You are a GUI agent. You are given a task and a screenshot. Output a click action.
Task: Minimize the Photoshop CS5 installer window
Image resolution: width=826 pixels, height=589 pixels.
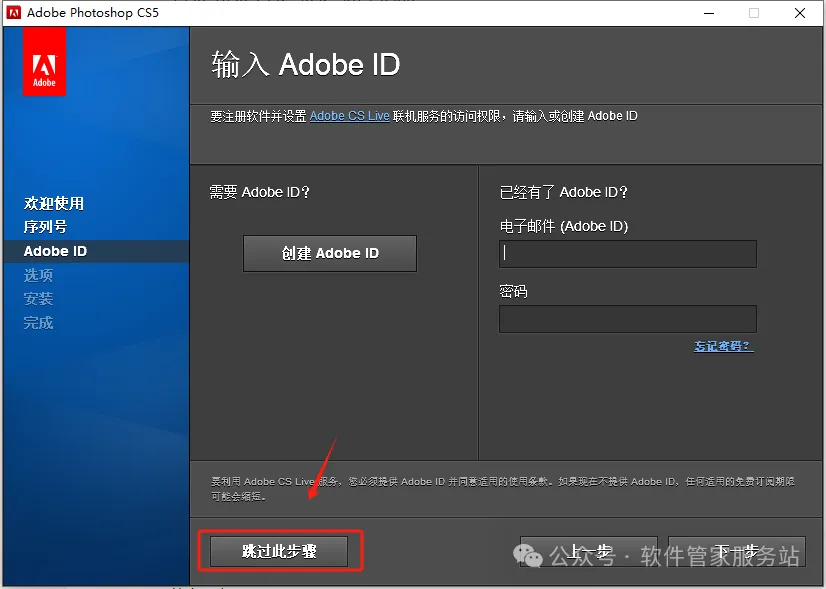click(709, 13)
